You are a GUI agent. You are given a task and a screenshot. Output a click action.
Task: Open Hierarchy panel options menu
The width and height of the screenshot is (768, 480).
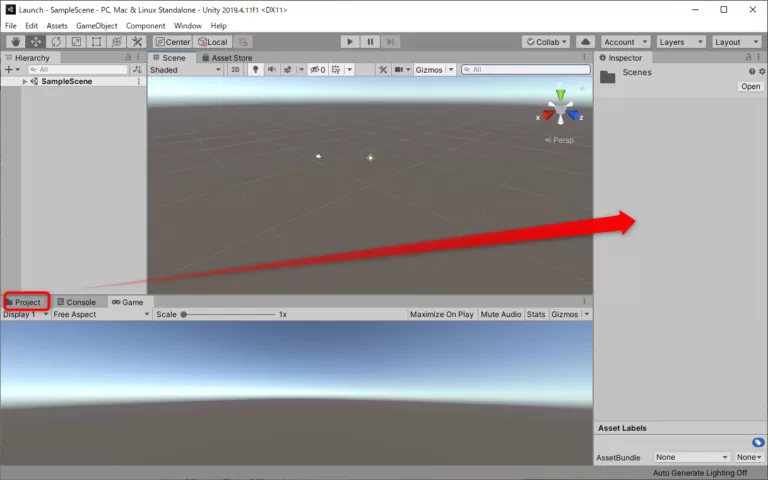pos(138,57)
